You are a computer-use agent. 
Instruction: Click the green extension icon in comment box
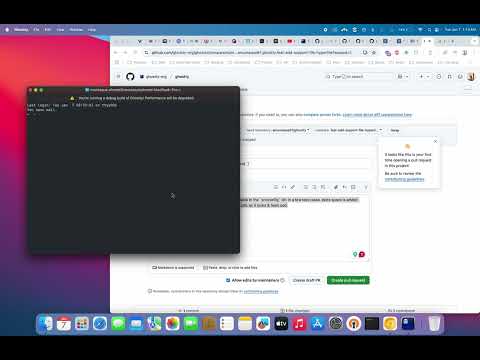355,254
